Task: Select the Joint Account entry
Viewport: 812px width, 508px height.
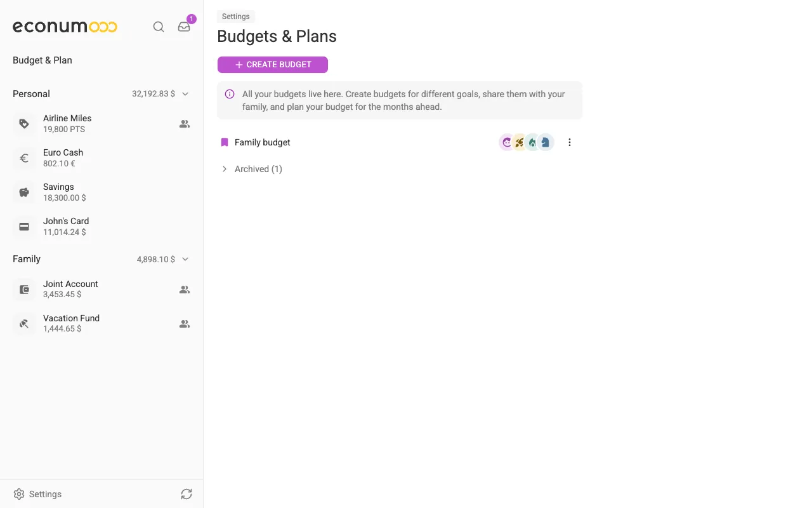Action: [x=101, y=290]
